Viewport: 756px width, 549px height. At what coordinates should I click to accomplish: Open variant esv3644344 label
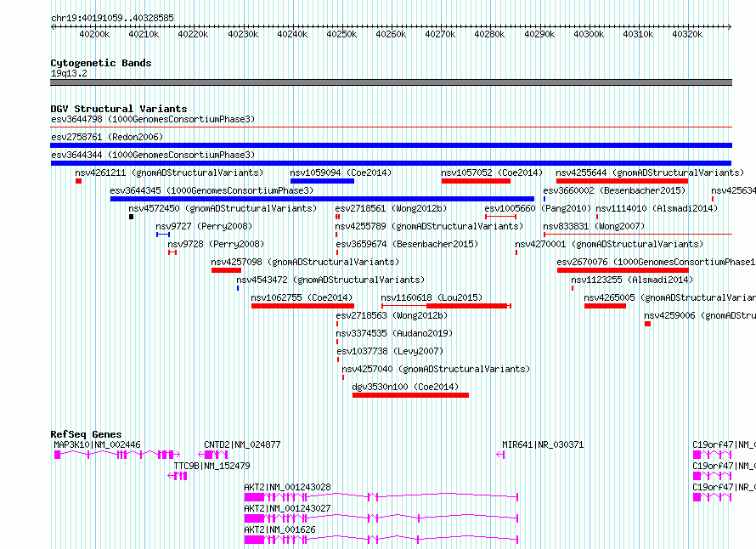[153, 155]
